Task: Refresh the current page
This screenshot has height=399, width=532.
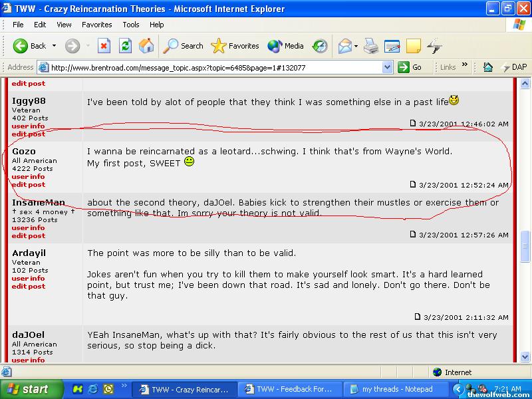Action: [x=125, y=46]
